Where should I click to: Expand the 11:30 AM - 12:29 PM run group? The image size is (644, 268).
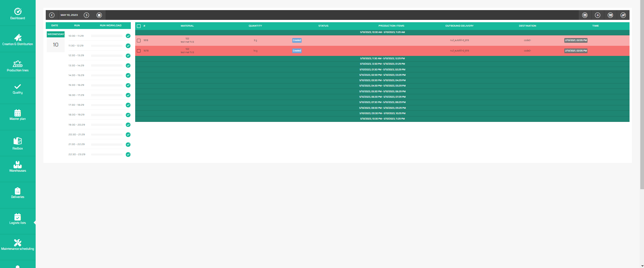coord(382,59)
